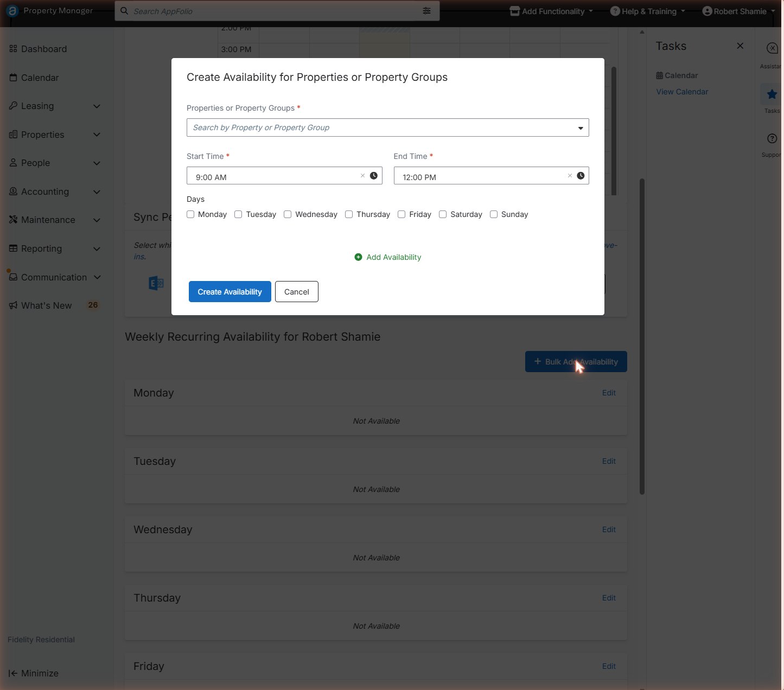
Task: Open the Help & Training dropdown
Action: point(648,11)
